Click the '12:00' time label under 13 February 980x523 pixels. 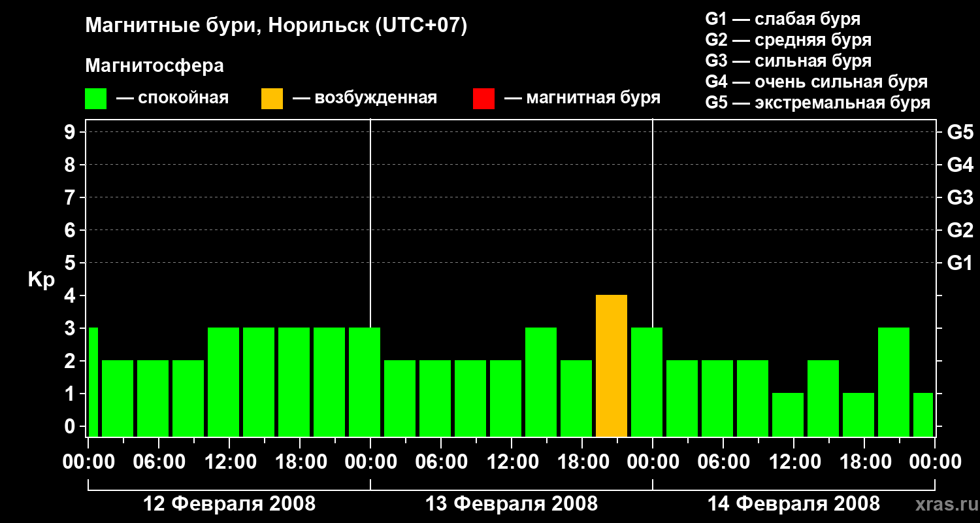point(512,462)
